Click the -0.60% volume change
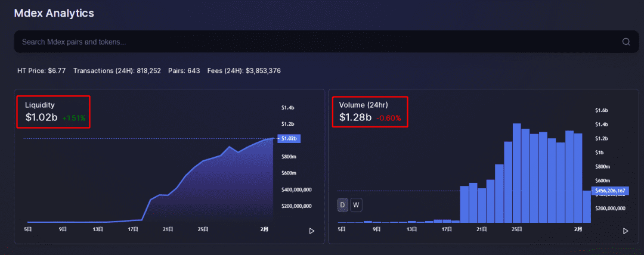The image size is (644, 255). (x=389, y=118)
